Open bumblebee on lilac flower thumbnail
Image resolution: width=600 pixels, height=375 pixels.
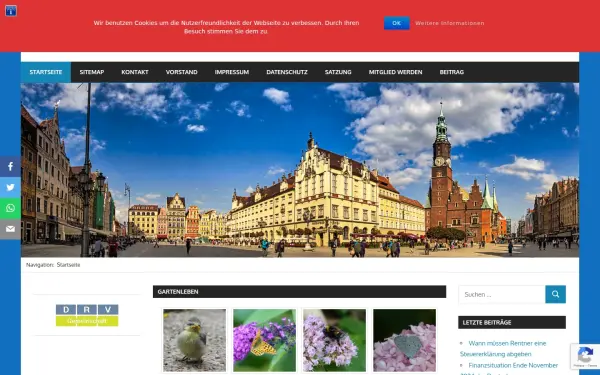[x=334, y=340]
